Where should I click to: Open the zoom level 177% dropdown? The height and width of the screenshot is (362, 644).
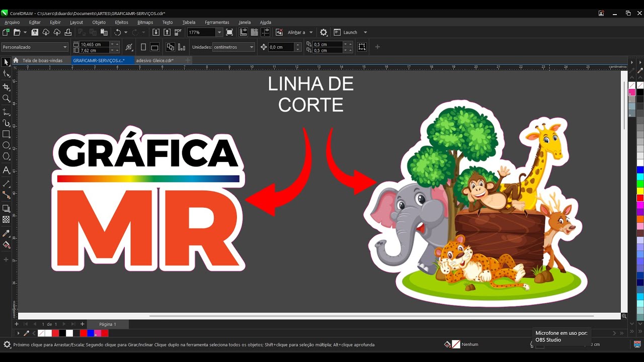[219, 32]
